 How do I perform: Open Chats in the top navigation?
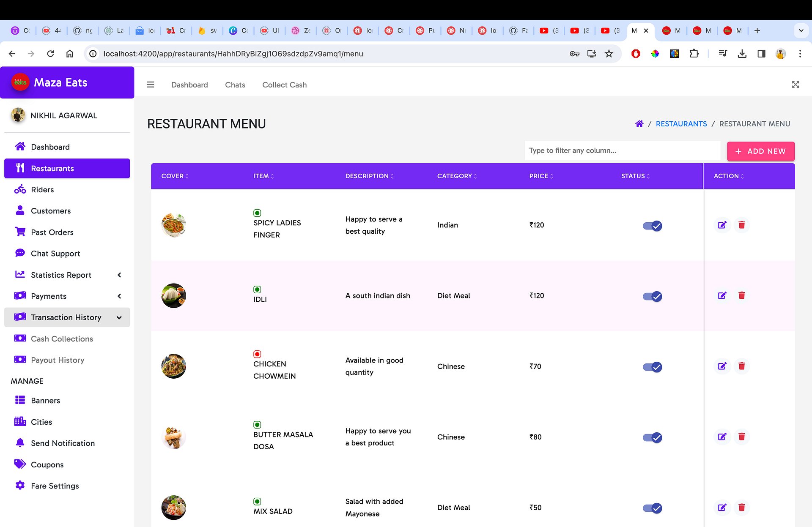[x=235, y=85]
